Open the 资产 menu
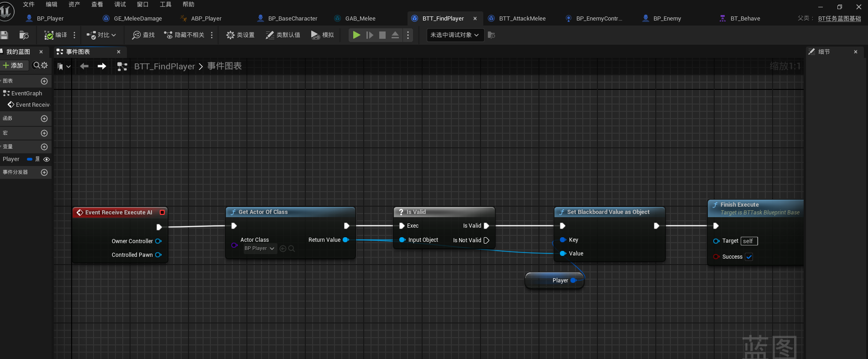 [74, 5]
